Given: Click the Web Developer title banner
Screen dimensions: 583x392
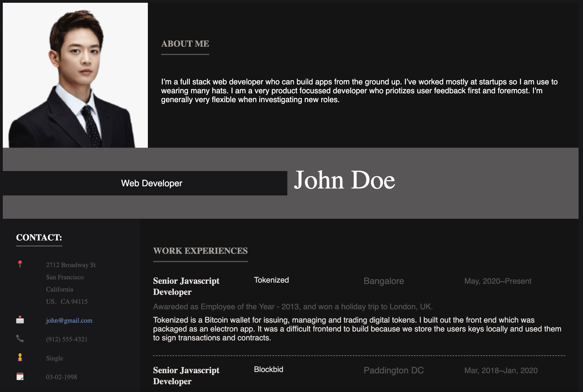Looking at the screenshot, I should coord(145,183).
